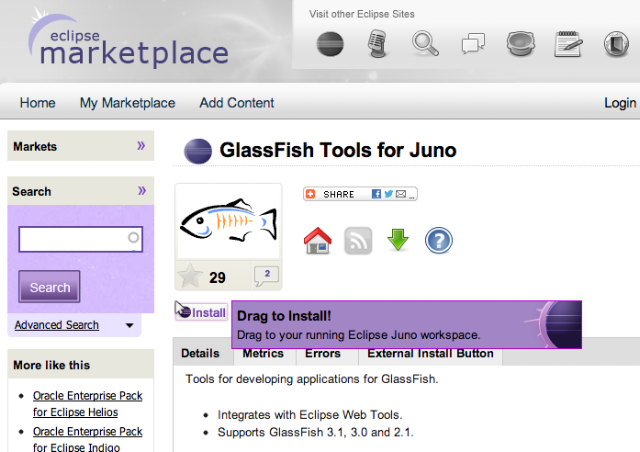Open the forums speech bubbles icon
Screen dimensions: 640x452
point(473,44)
